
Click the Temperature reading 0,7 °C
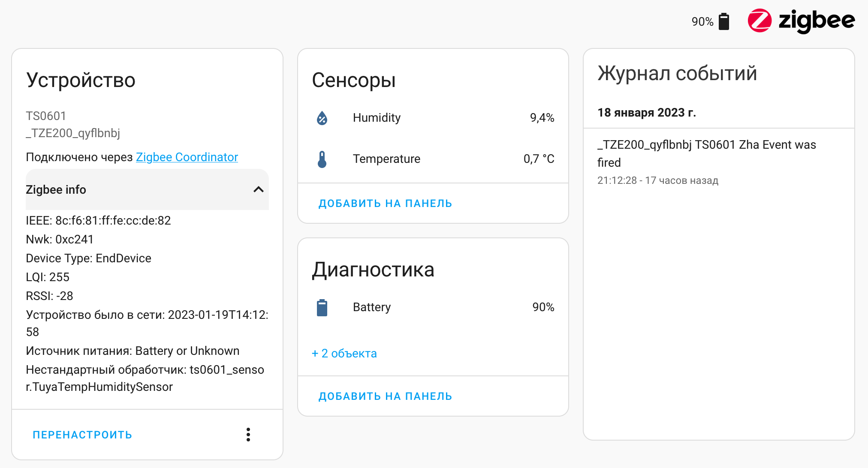click(539, 159)
